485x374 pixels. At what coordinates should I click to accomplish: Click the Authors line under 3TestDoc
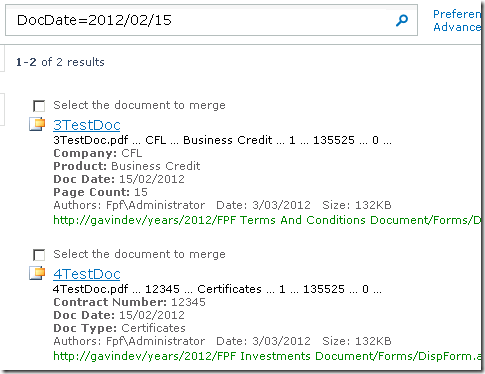(x=222, y=205)
